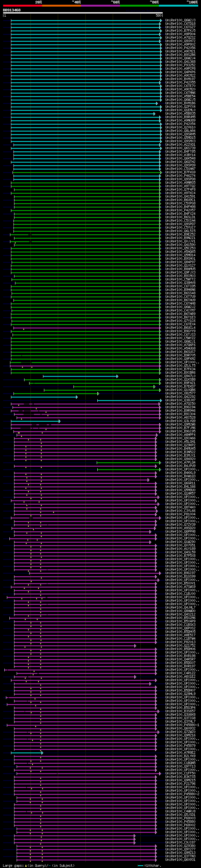Select hit label UniRef100_P81004
The height and width of the screenshot is (868, 201).
click(180, 514)
